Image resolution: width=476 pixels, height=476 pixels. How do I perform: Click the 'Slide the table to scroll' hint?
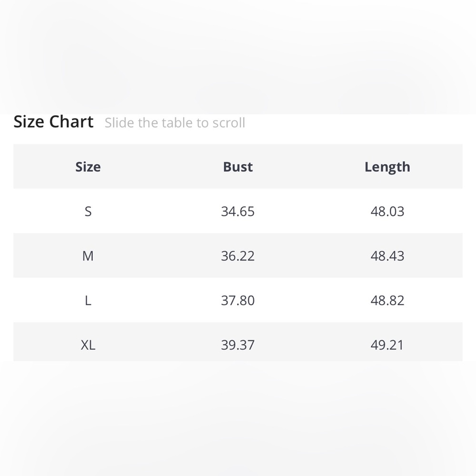coord(175,123)
